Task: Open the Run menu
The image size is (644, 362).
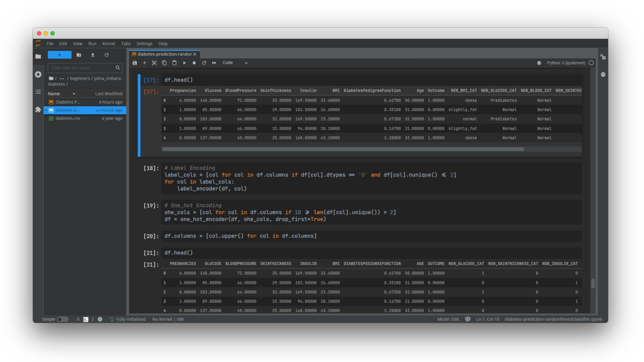Action: [92, 43]
